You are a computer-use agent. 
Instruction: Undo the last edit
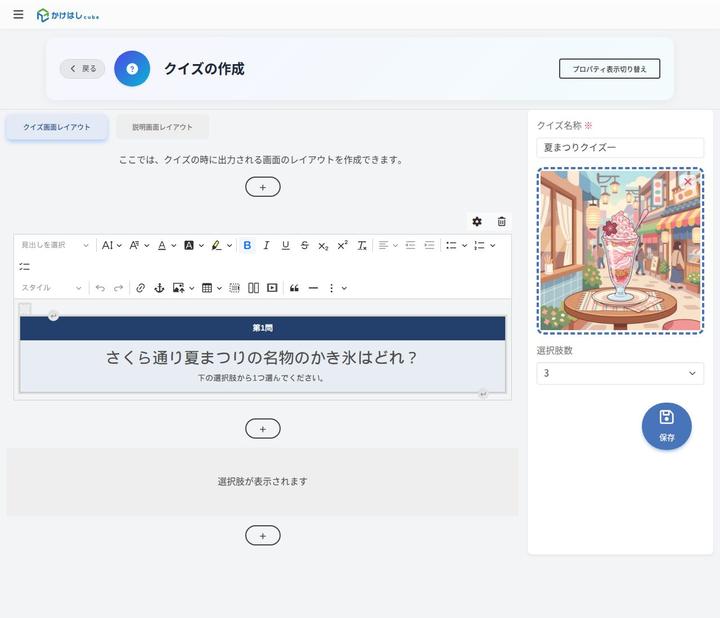click(100, 288)
